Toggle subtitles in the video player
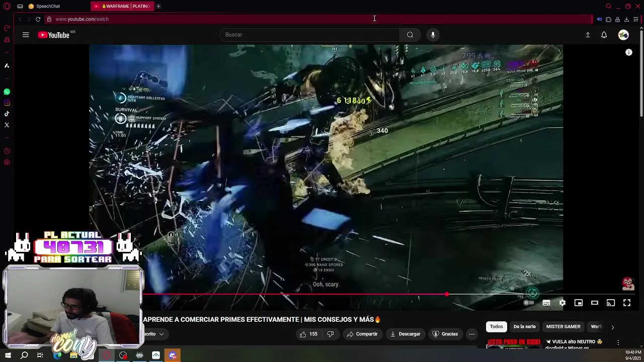644x362 pixels. point(546,303)
